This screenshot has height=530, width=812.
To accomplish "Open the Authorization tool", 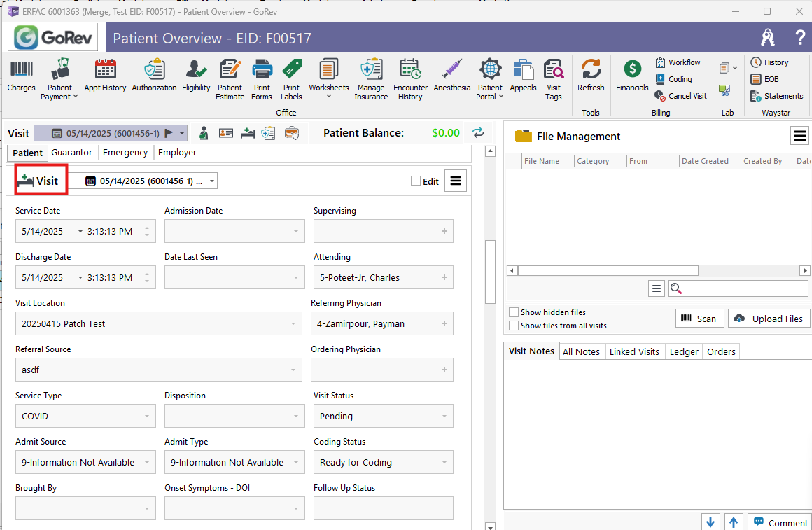I will pos(154,76).
